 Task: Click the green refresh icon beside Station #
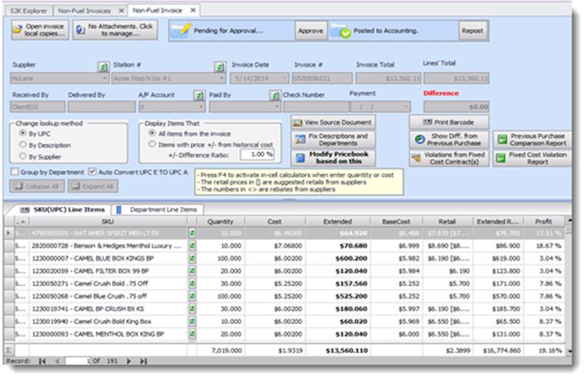219,67
